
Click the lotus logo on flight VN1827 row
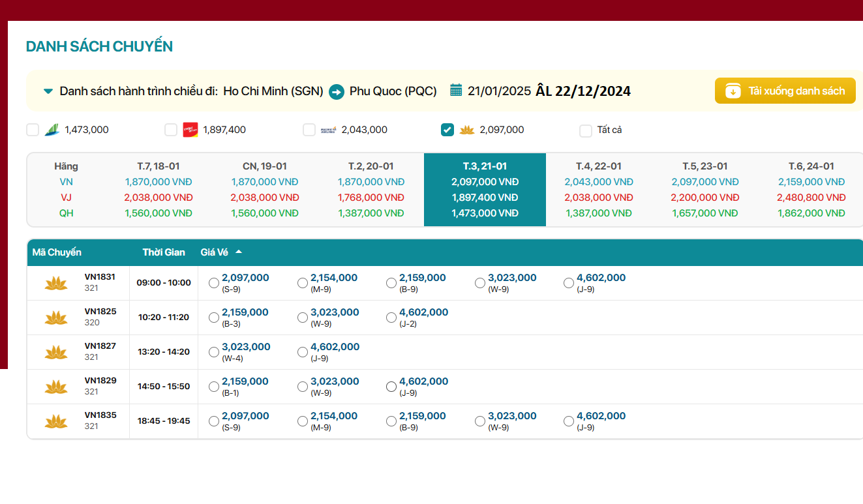56,352
